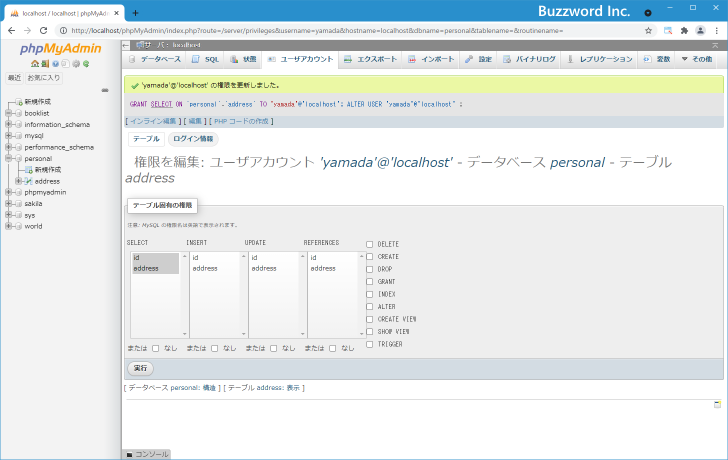Open the sakila database in tree
728x460 pixels.
pyautogui.click(x=35, y=203)
